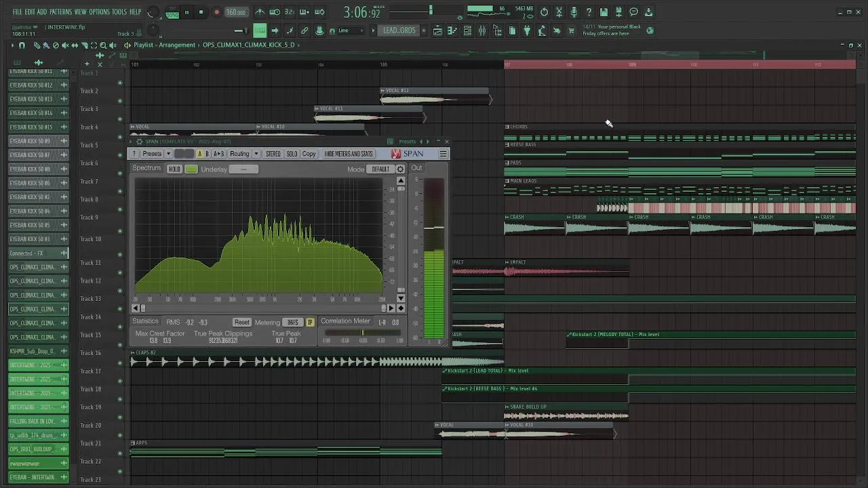
Task: Open the L-R correlation channel selector
Action: 382,323
